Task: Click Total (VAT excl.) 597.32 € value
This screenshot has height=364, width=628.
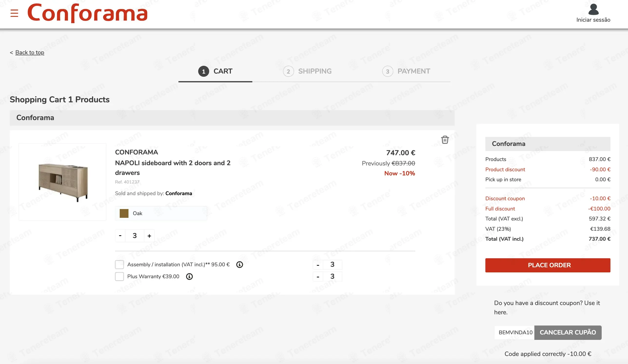Action: pyautogui.click(x=599, y=219)
